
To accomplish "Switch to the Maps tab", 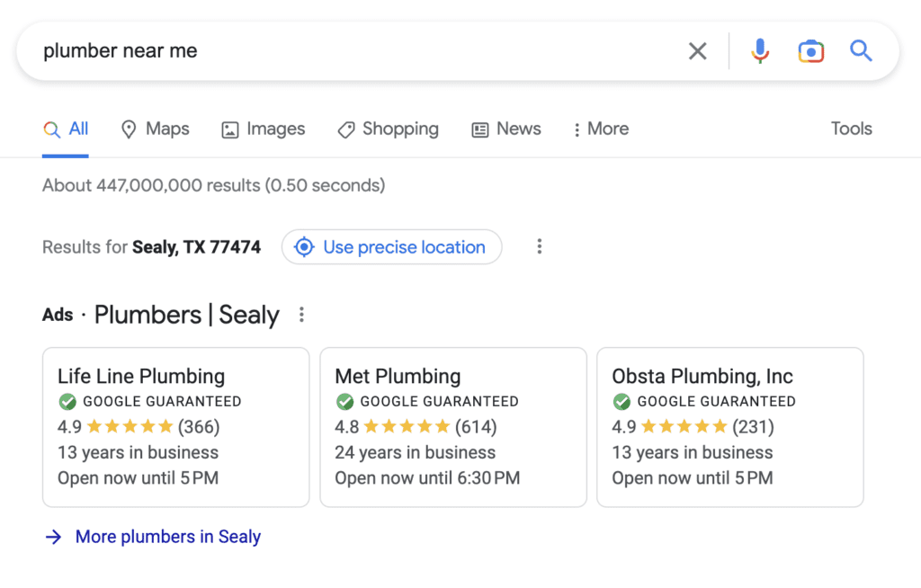I will point(155,129).
